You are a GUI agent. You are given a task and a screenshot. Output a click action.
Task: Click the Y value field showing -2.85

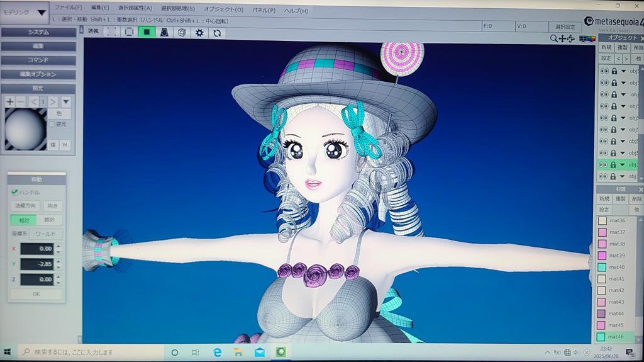[x=37, y=264]
